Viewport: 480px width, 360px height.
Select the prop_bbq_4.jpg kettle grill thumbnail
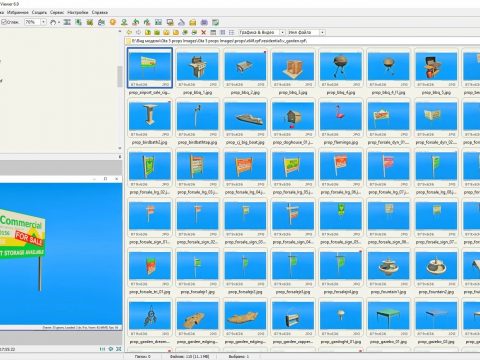341,68
